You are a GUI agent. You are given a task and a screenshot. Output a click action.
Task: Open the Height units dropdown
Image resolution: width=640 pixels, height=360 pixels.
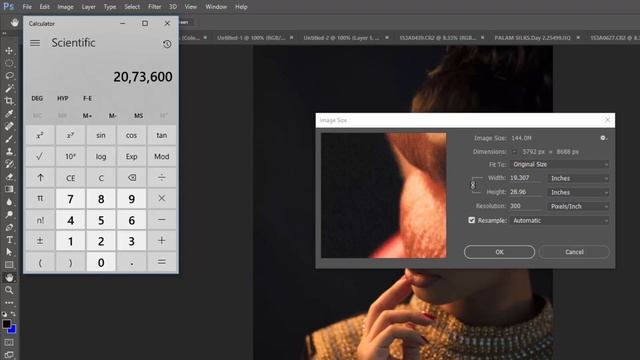(578, 192)
